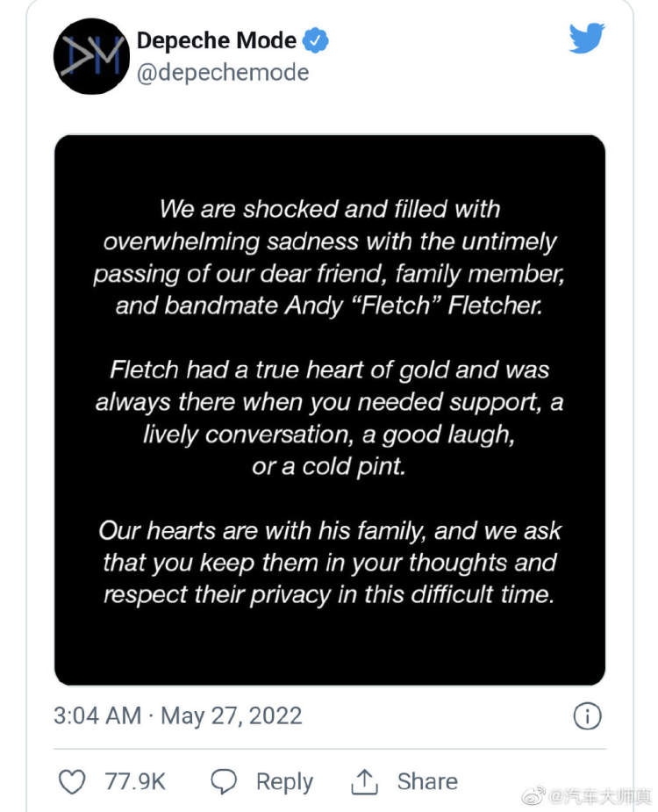Open the black statement image card
Image resolution: width=658 pixels, height=812 pixels.
tap(330, 410)
